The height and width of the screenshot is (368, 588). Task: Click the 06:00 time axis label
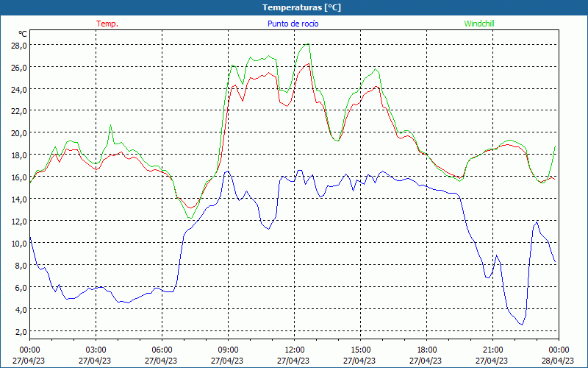(162, 350)
